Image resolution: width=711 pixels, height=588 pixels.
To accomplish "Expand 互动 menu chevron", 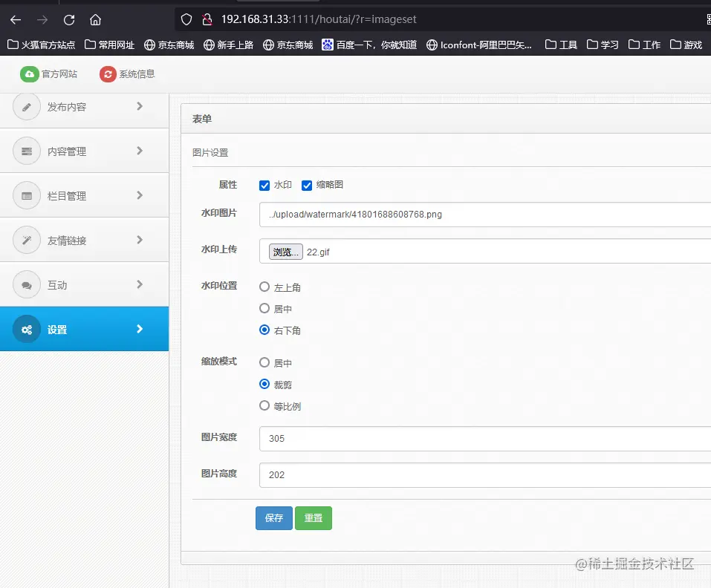I will click(x=140, y=284).
